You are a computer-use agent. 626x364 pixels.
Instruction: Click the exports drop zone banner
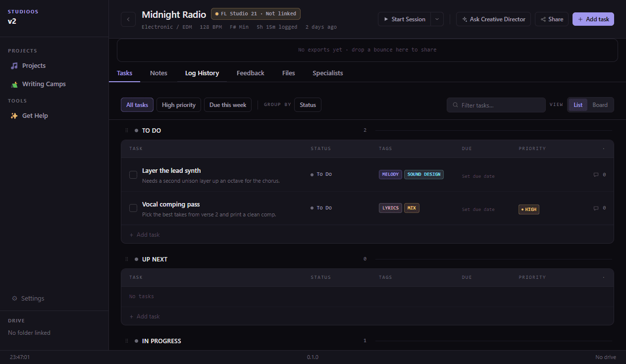pos(367,50)
